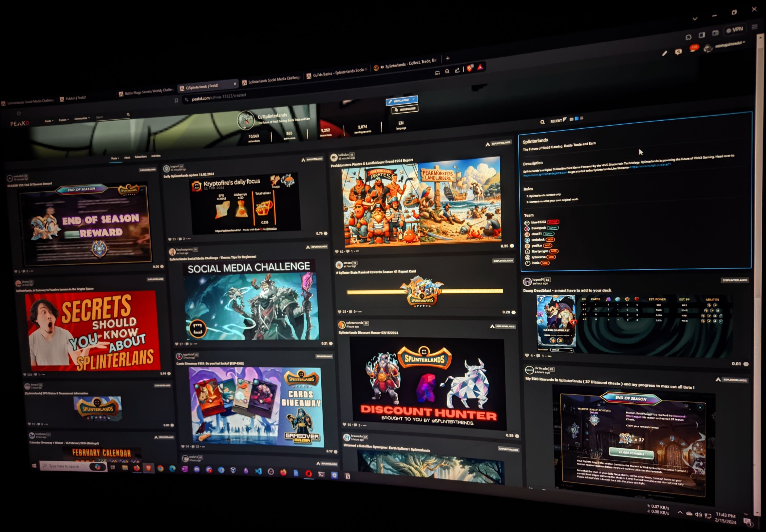Open the chat speech bubble icon in header
Viewport: 766px width, 532px height.
pos(678,52)
